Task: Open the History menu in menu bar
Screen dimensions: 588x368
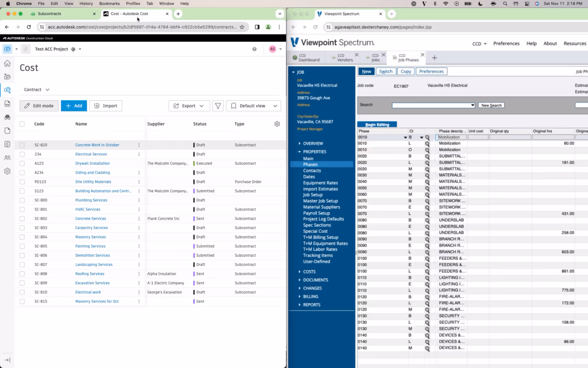Action: [x=86, y=3]
